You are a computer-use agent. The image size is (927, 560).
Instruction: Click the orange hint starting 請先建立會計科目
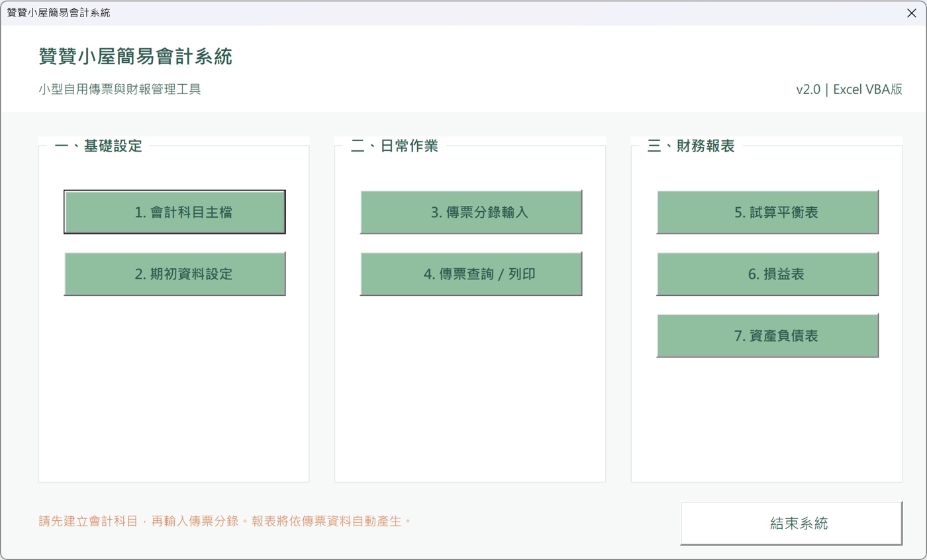click(x=225, y=521)
